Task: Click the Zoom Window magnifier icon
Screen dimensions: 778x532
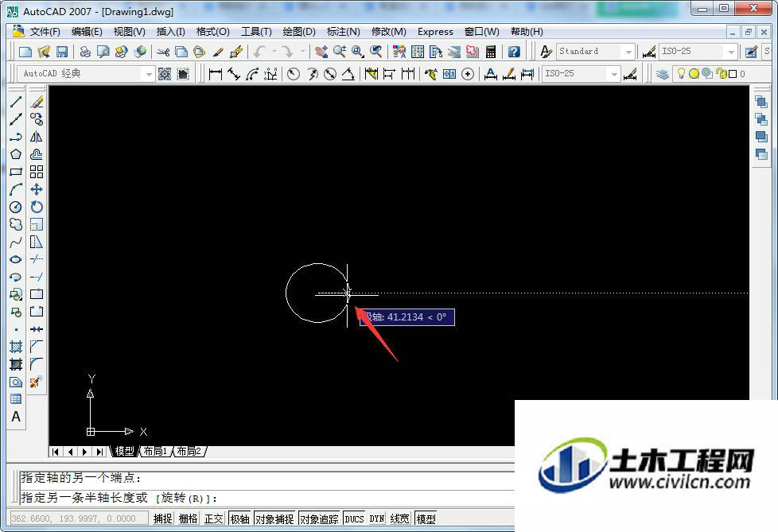Action: (x=358, y=52)
